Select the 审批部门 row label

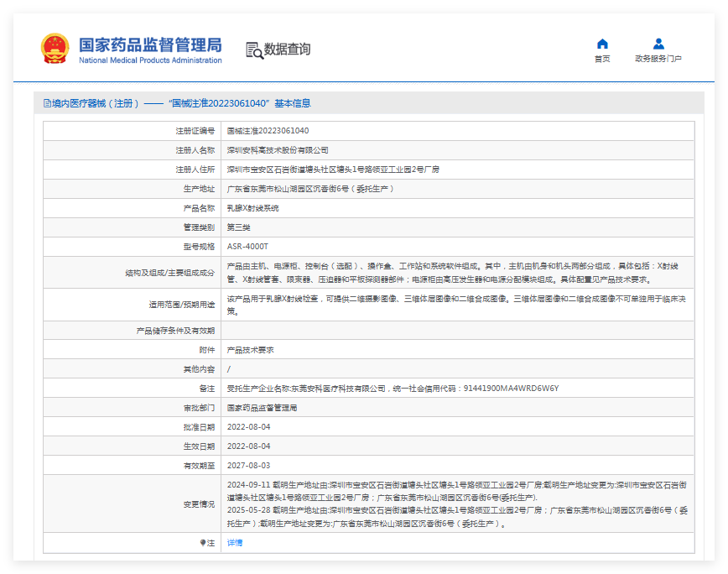pyautogui.click(x=199, y=408)
